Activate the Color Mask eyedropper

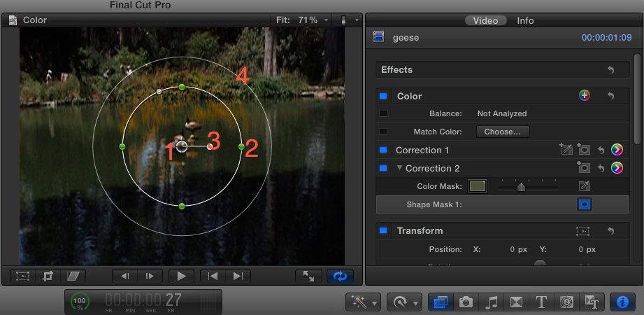pos(584,186)
